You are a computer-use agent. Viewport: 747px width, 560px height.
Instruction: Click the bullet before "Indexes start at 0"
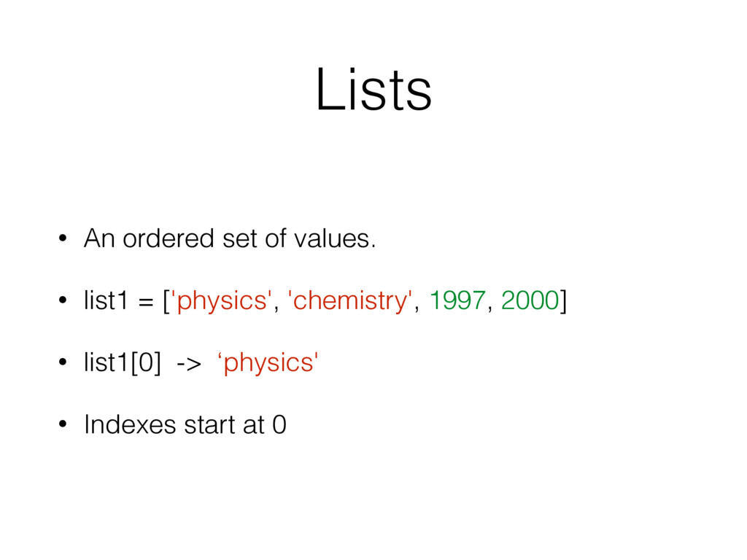pos(63,425)
